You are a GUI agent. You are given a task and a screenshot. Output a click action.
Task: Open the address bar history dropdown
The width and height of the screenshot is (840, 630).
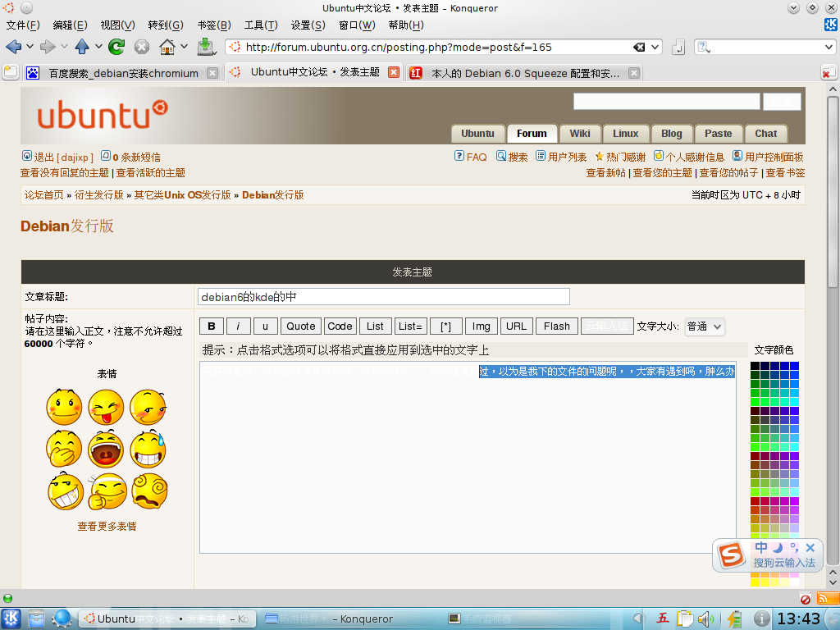(655, 47)
